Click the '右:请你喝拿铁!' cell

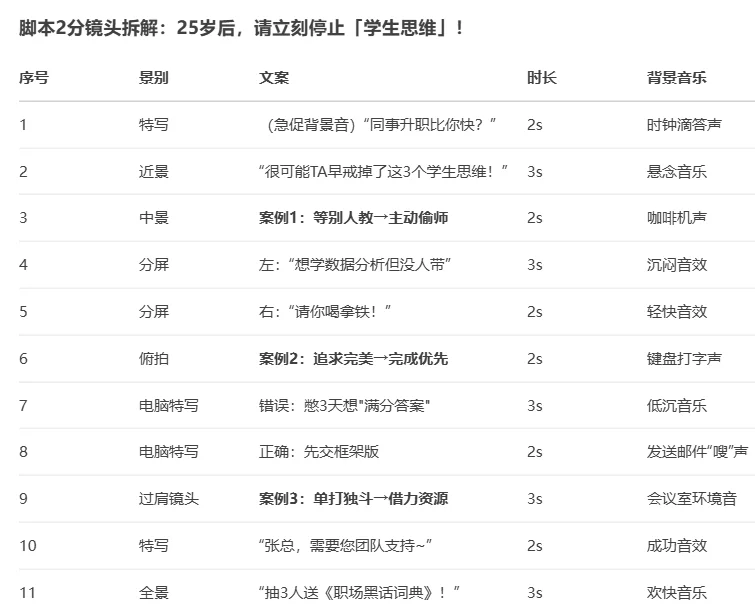coord(325,312)
